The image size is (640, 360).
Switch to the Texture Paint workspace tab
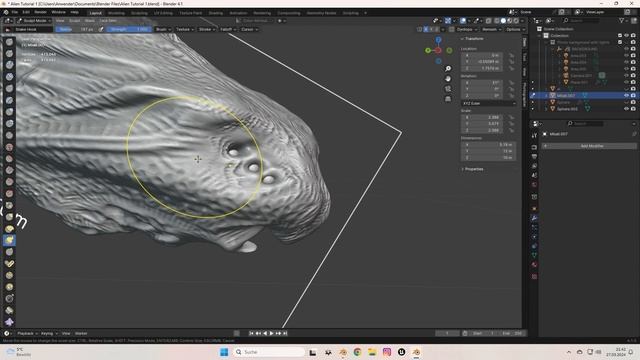click(x=191, y=13)
